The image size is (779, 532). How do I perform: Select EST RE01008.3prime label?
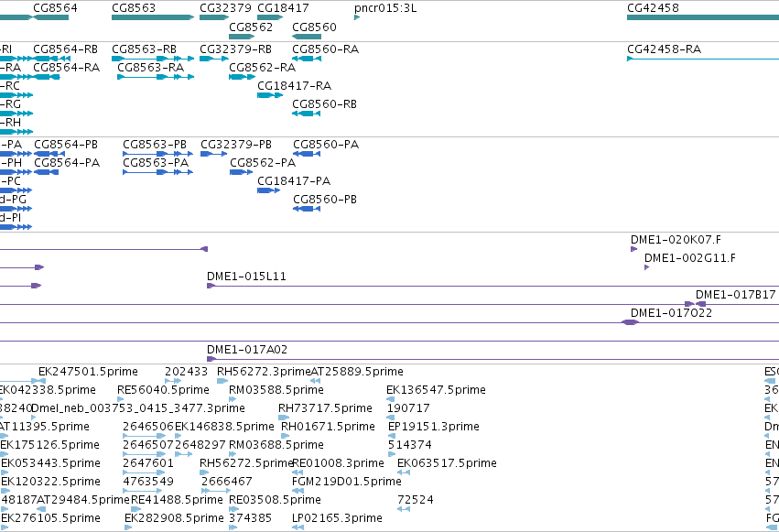tap(338, 463)
